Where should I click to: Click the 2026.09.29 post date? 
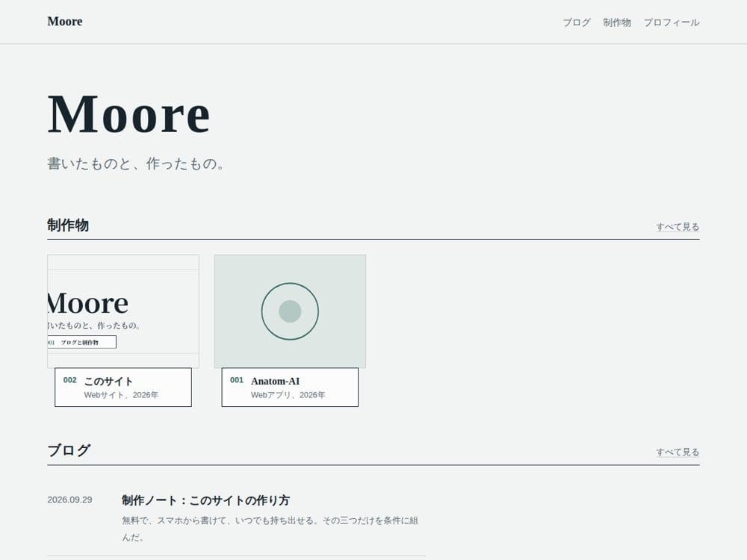[69, 500]
